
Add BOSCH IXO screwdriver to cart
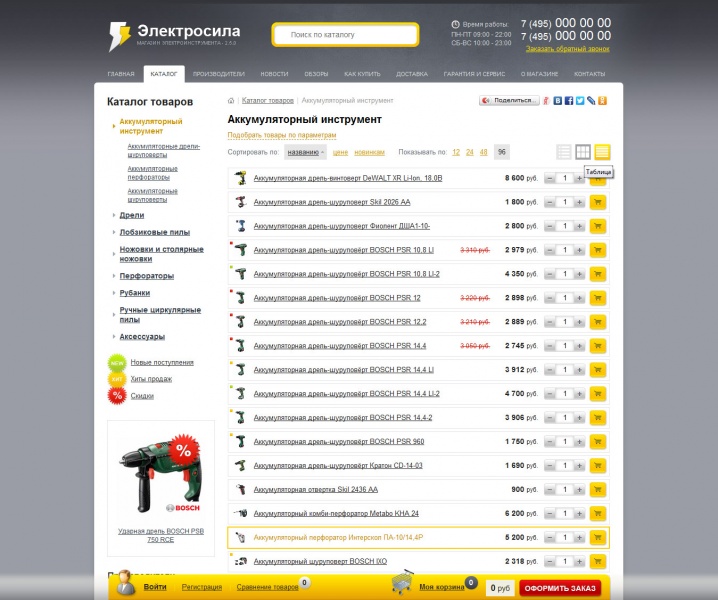(598, 562)
